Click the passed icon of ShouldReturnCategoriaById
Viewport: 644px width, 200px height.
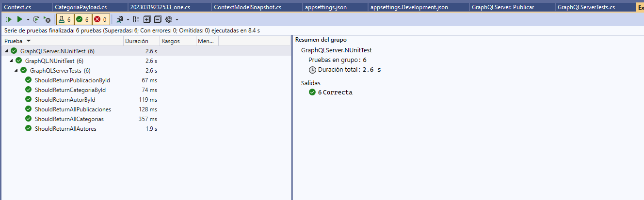[29, 90]
